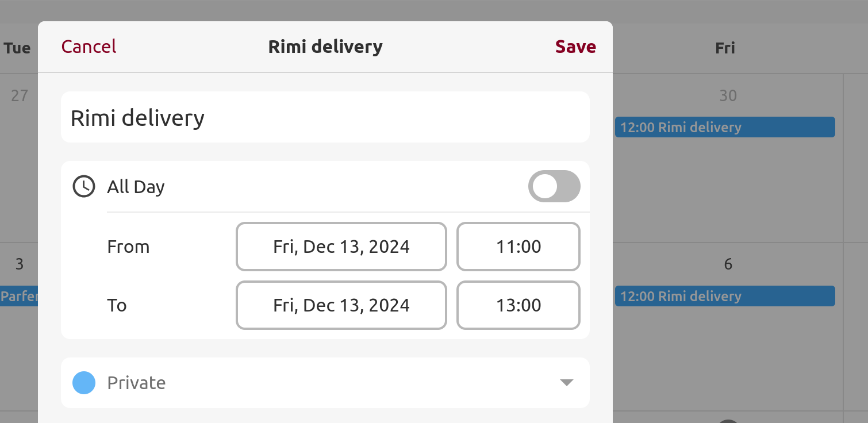Open the From time field showing 11:00

click(x=518, y=247)
